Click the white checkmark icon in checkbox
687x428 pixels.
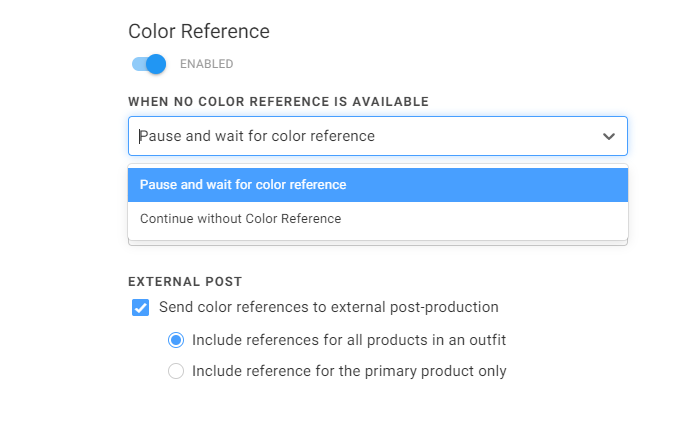pos(141,308)
